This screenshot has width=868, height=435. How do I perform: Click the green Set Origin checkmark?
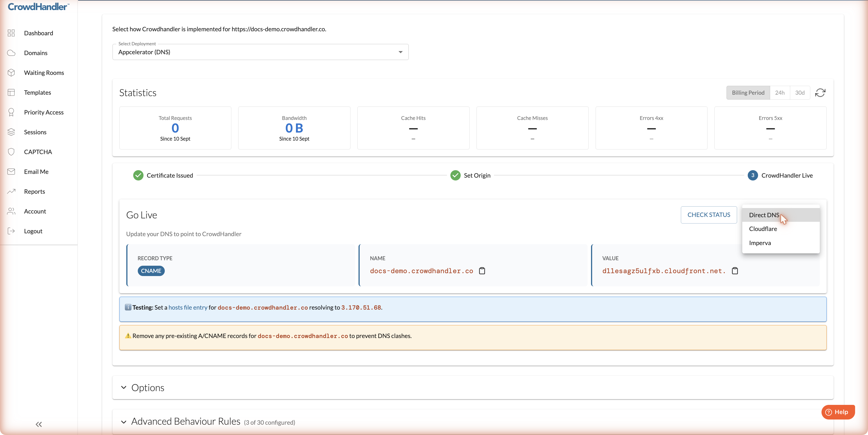(x=455, y=176)
